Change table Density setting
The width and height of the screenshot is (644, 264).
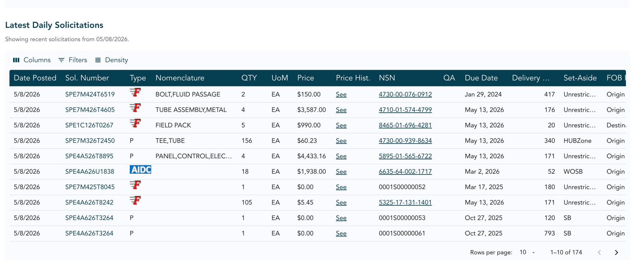(111, 60)
